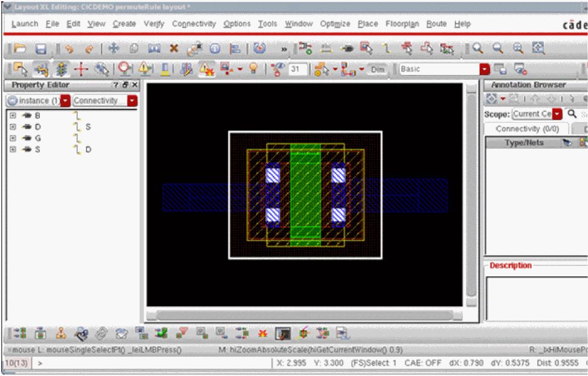
Task: Open the Floorplan menu
Action: [402, 24]
